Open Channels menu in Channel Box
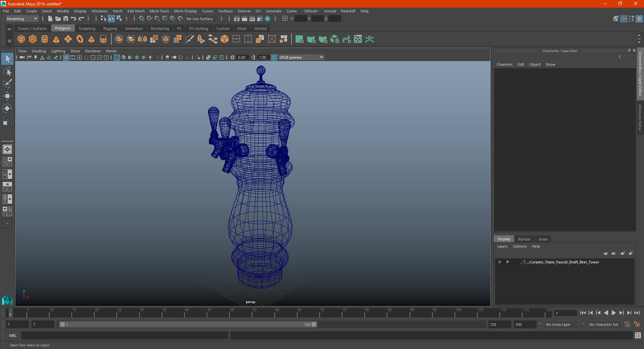This screenshot has width=644, height=349. coord(504,64)
